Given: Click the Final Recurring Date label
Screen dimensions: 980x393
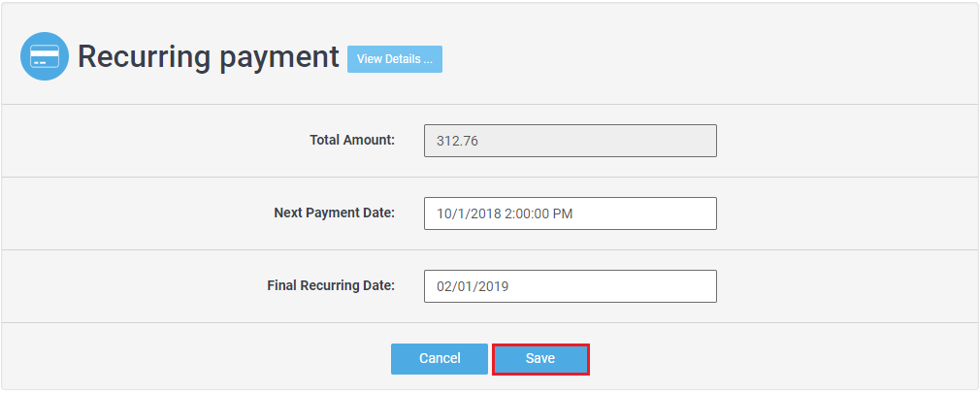Looking at the screenshot, I should pyautogui.click(x=331, y=285).
